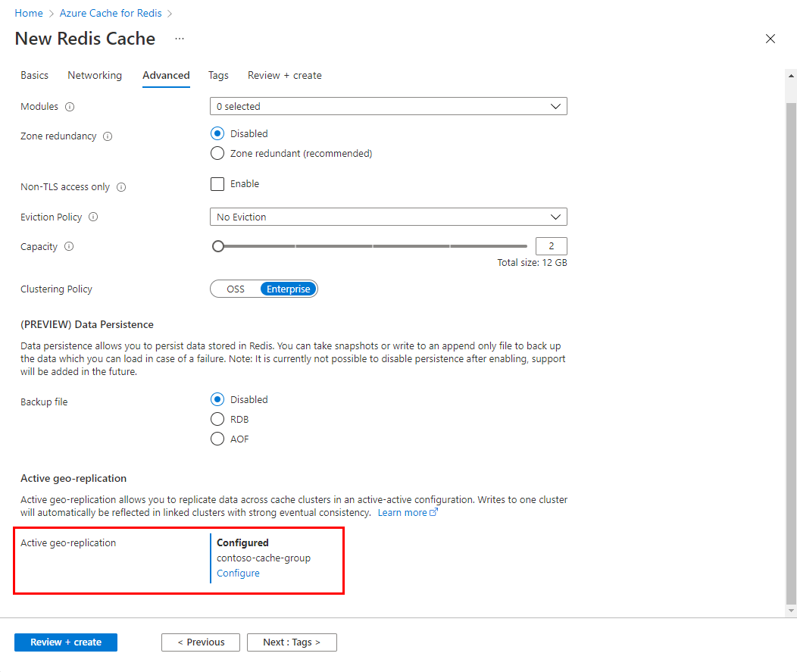Choose AOF as the backup file type

click(217, 439)
